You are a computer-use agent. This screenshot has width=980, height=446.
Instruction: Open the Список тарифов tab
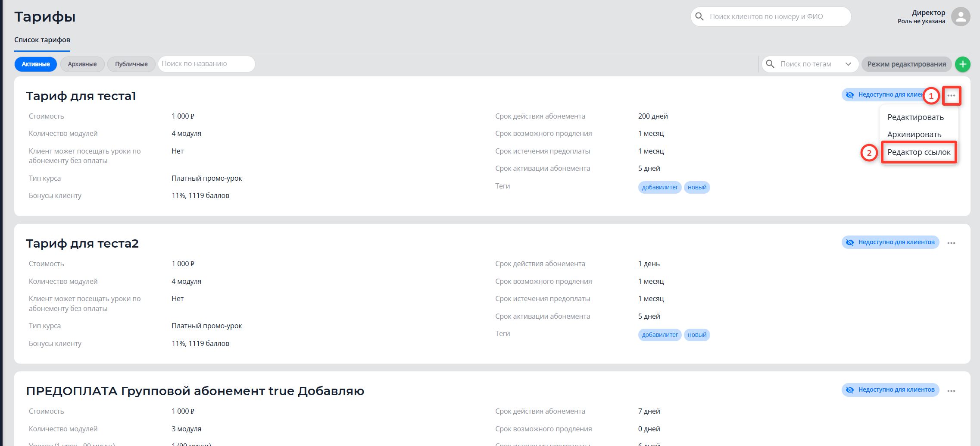point(42,40)
